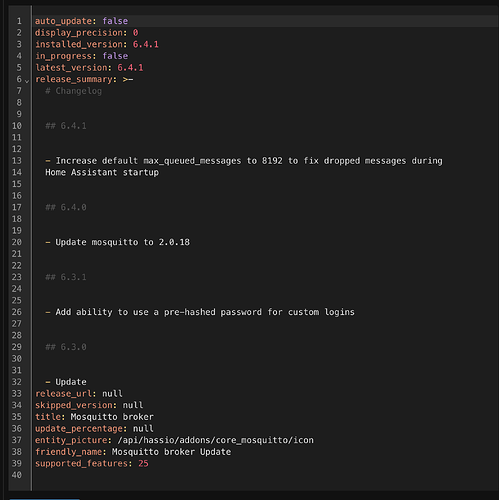The width and height of the screenshot is (499, 500).
Task: Click 'false' value after auto_update
Action: pos(115,21)
